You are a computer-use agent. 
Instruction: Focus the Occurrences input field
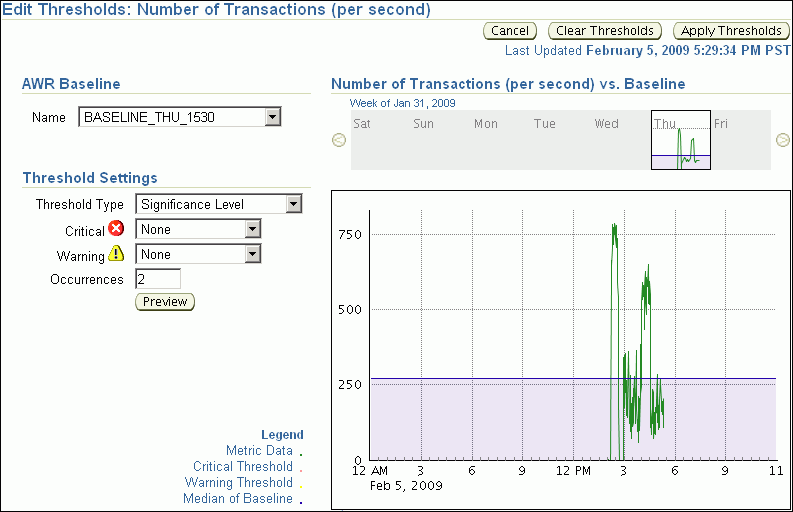pyautogui.click(x=157, y=279)
